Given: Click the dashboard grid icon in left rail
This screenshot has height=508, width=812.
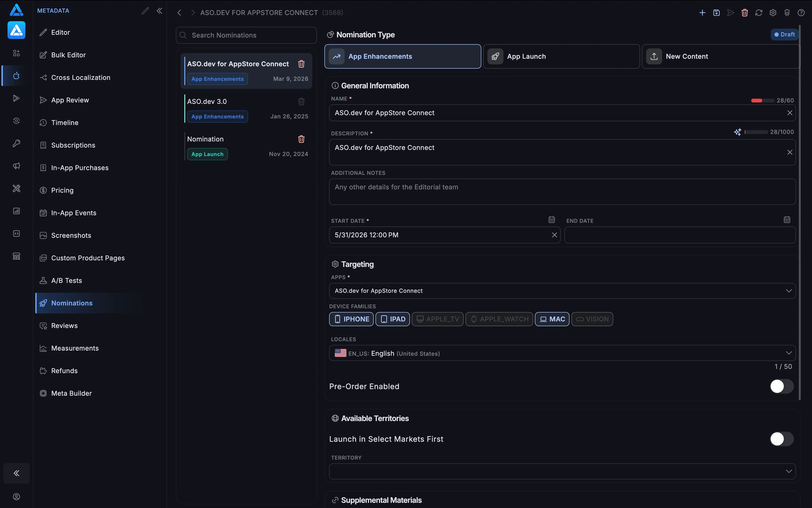Looking at the screenshot, I should (x=16, y=53).
